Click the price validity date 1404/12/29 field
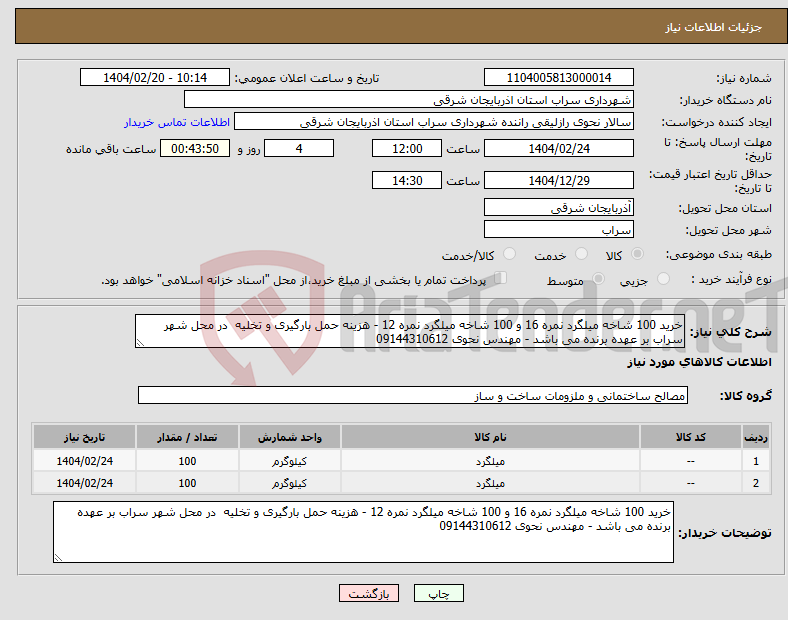Viewport: 788px width, 620px height. (x=558, y=180)
